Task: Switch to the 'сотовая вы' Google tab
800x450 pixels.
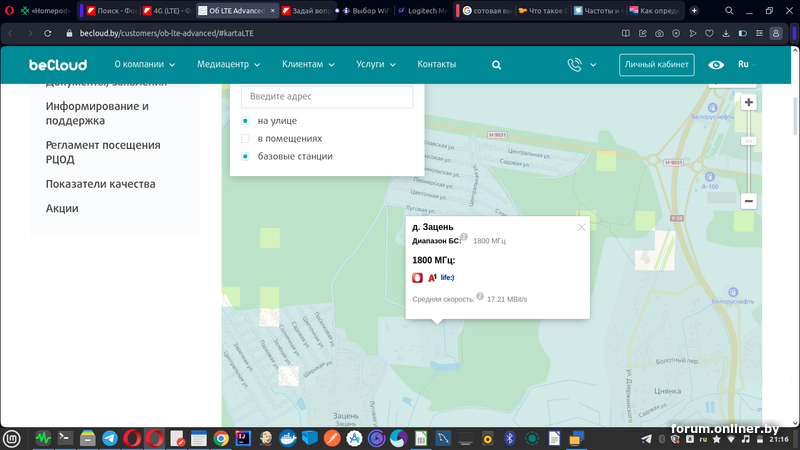Action: pos(488,11)
